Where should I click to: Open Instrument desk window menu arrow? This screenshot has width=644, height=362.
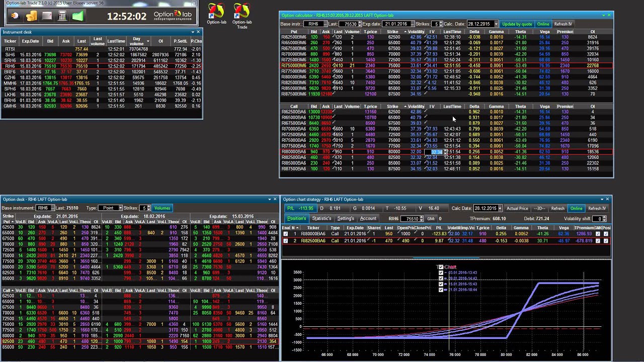tap(193, 32)
